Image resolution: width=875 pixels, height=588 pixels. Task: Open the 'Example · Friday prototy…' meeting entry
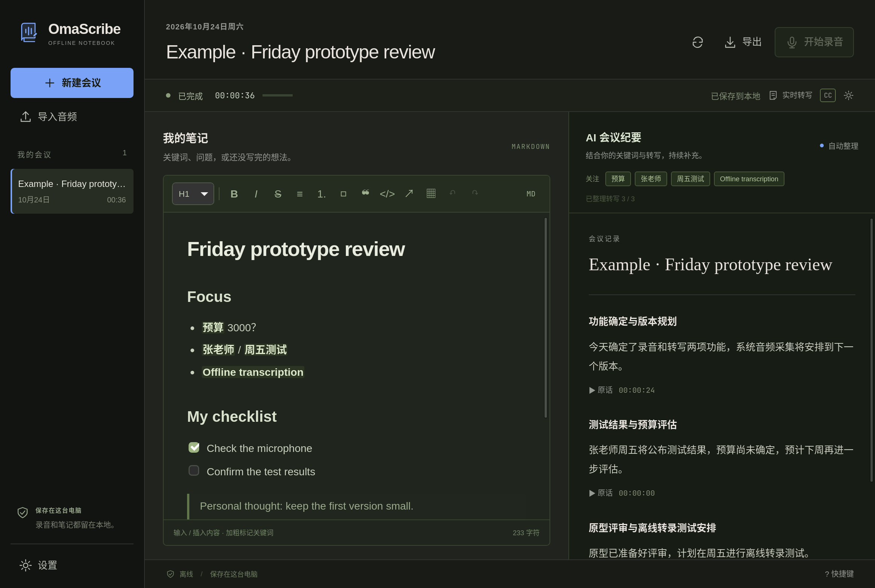[72, 191]
